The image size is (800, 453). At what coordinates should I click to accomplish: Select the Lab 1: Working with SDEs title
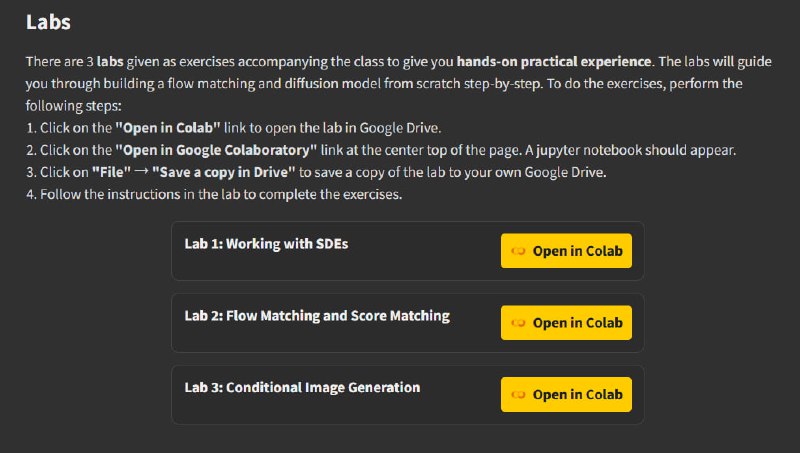tap(266, 244)
